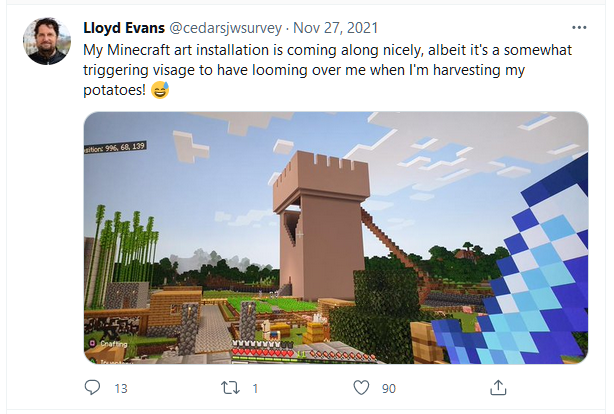Image resolution: width=614 pixels, height=414 pixels.
Task: View Lloyd Evans' profile photo avatar
Action: (47, 41)
